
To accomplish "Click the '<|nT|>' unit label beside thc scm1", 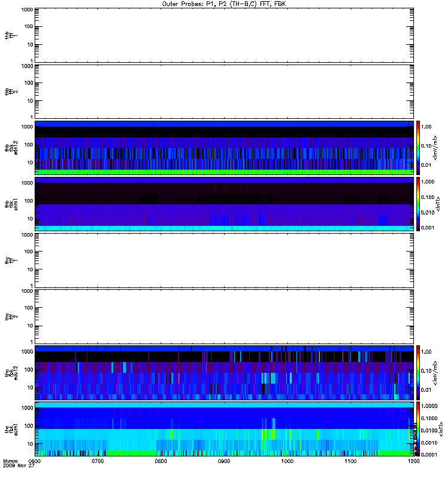I will [441, 429].
